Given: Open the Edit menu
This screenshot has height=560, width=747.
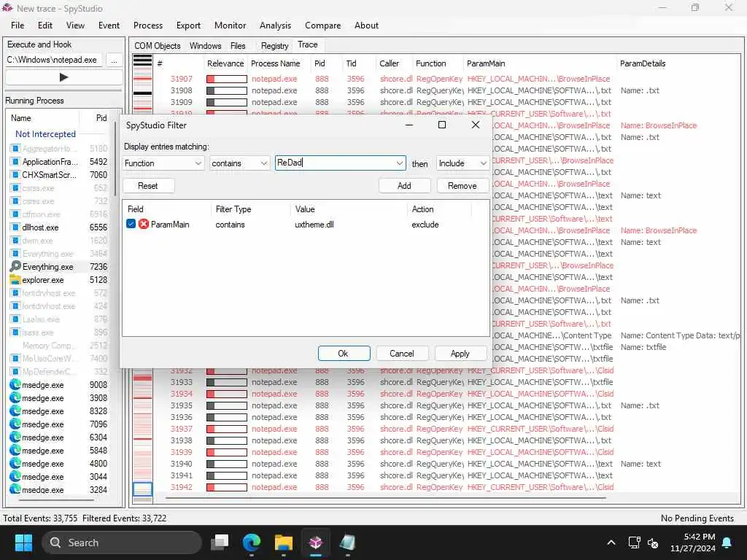Looking at the screenshot, I should 45,26.
